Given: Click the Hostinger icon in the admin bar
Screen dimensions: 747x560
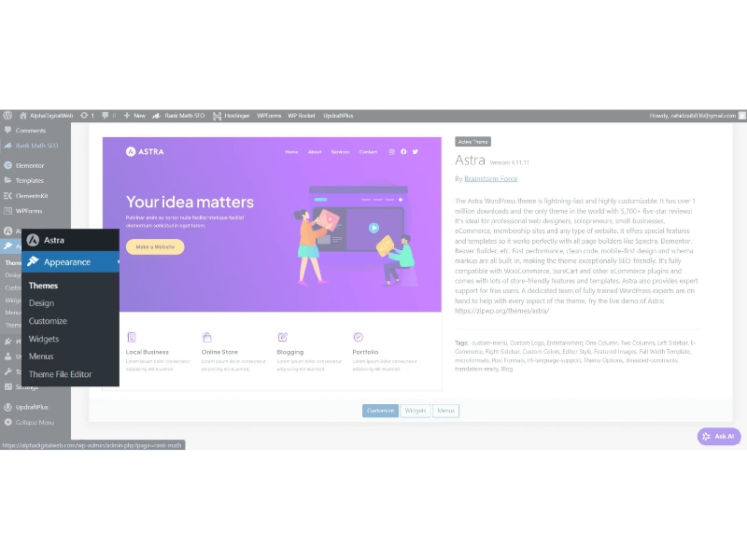Looking at the screenshot, I should 217,116.
